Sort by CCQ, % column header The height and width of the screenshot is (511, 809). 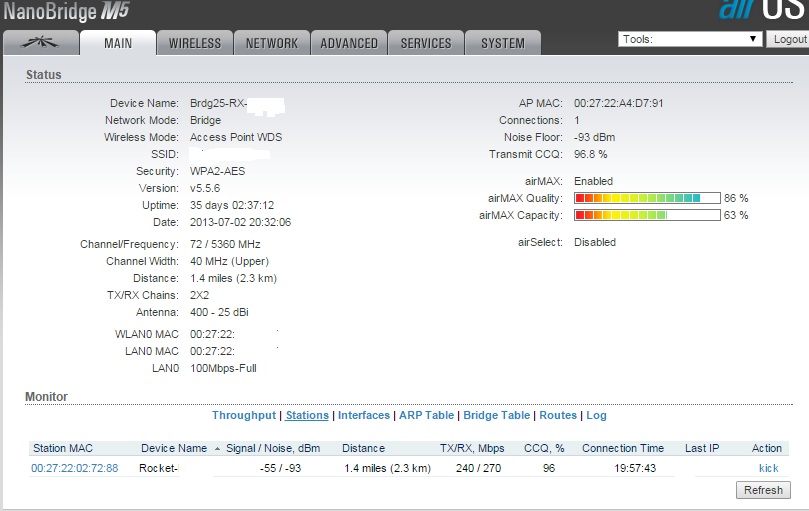pos(544,448)
